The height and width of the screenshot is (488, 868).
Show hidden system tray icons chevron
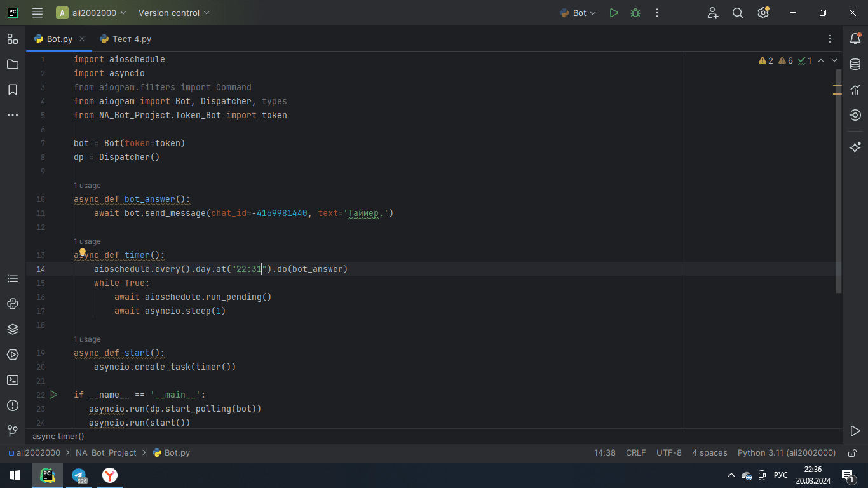click(730, 475)
